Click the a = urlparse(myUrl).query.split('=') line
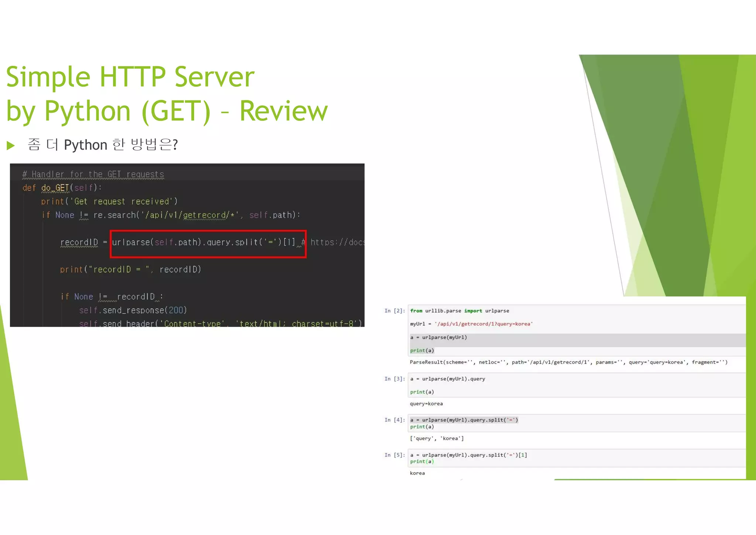This screenshot has width=756, height=535. click(x=464, y=420)
